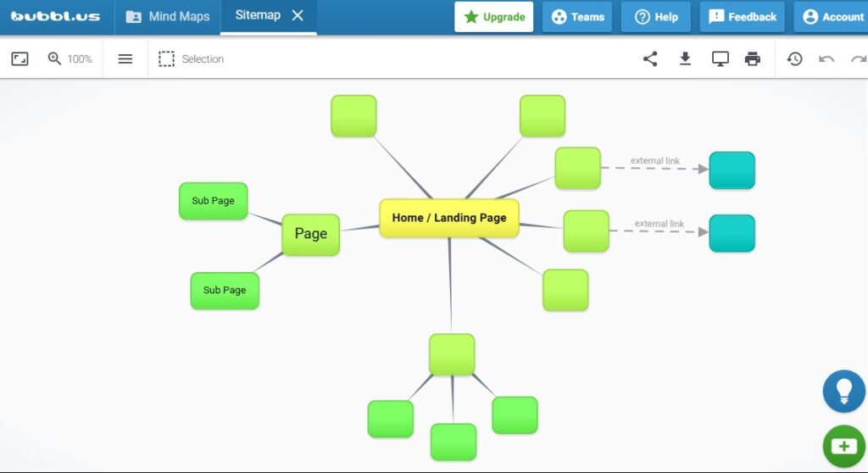Image resolution: width=868 pixels, height=473 pixels.
Task: Open the Teams page
Action: click(x=577, y=17)
